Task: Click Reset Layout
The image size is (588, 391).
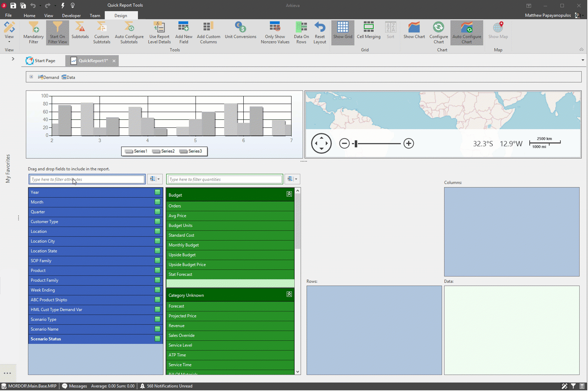Action: 319,33
